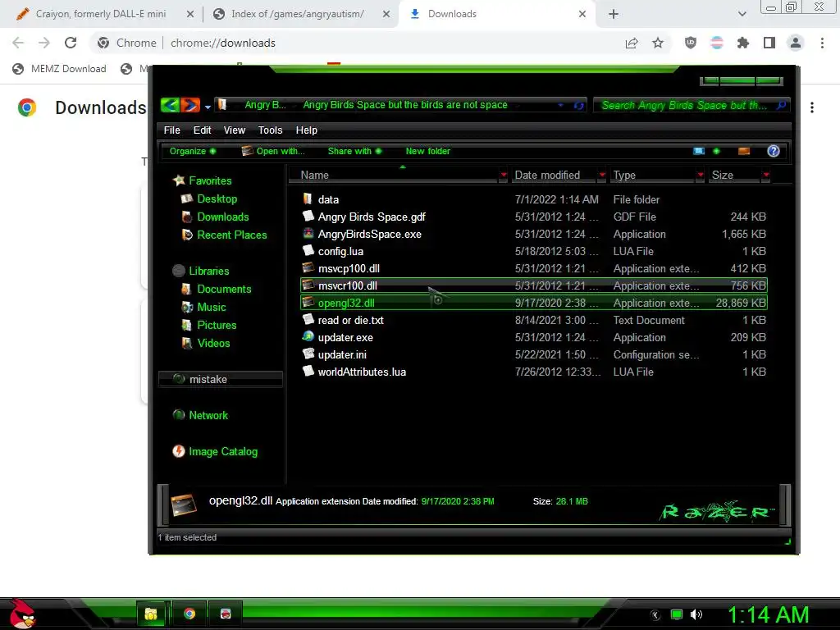Open Name column filter dropdown
The height and width of the screenshot is (630, 840).
coord(503,176)
